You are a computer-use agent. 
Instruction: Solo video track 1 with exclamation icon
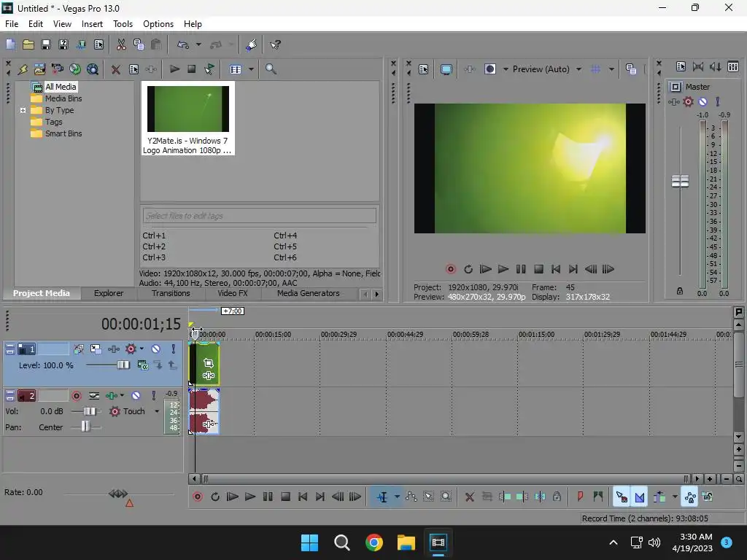pyautogui.click(x=174, y=349)
